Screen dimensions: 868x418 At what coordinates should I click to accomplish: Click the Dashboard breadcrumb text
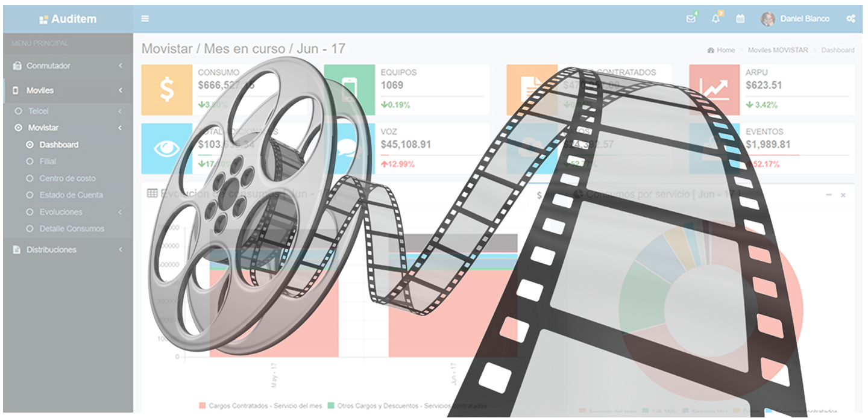pos(837,50)
